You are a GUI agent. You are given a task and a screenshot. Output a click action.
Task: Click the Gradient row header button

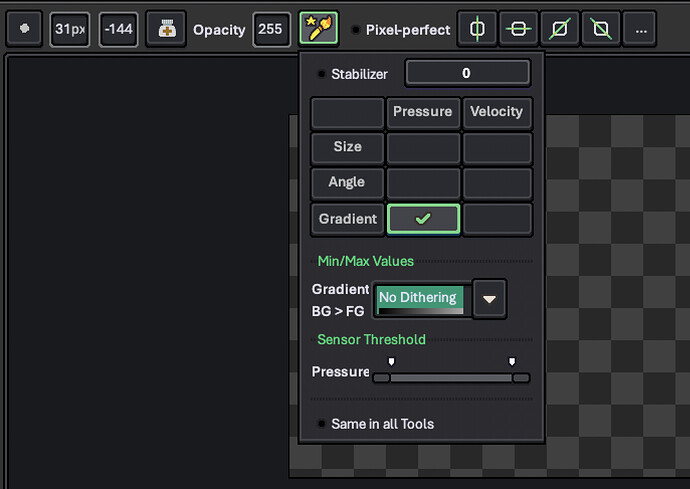(x=348, y=219)
